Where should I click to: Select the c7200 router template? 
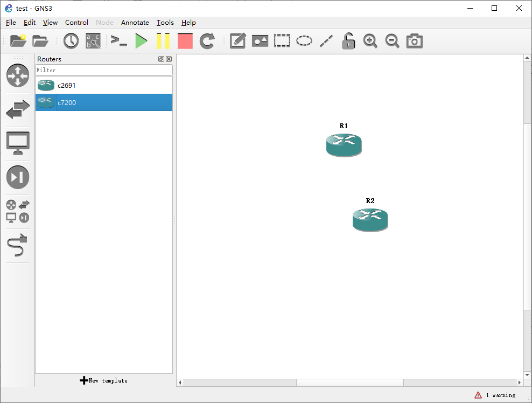pos(104,102)
